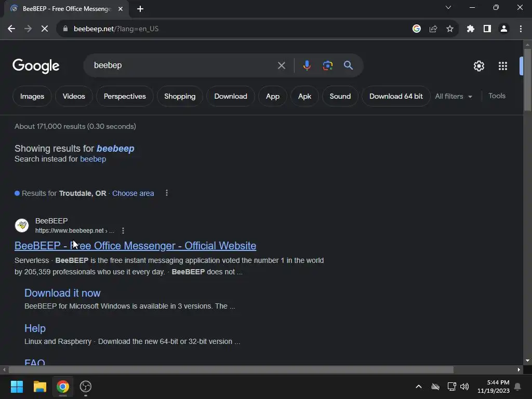This screenshot has width=532, height=399.
Task: Click the Google logo
Action: coord(36,66)
